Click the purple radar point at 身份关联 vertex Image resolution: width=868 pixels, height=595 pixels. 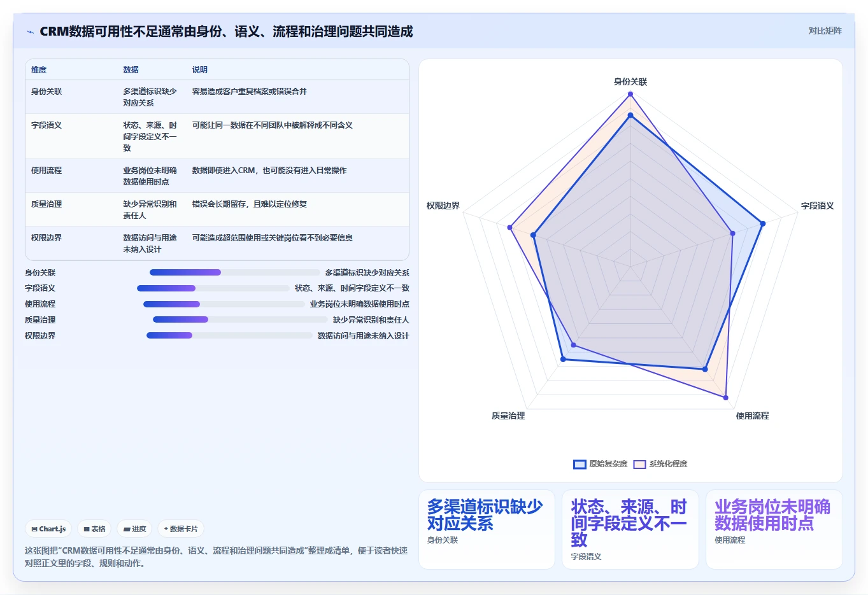click(x=630, y=94)
